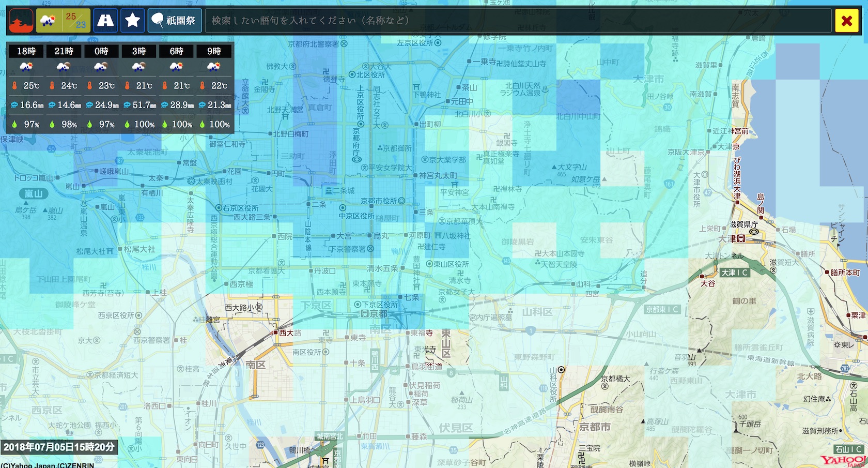Click the 下鴨神社 shrine map label

point(427,95)
